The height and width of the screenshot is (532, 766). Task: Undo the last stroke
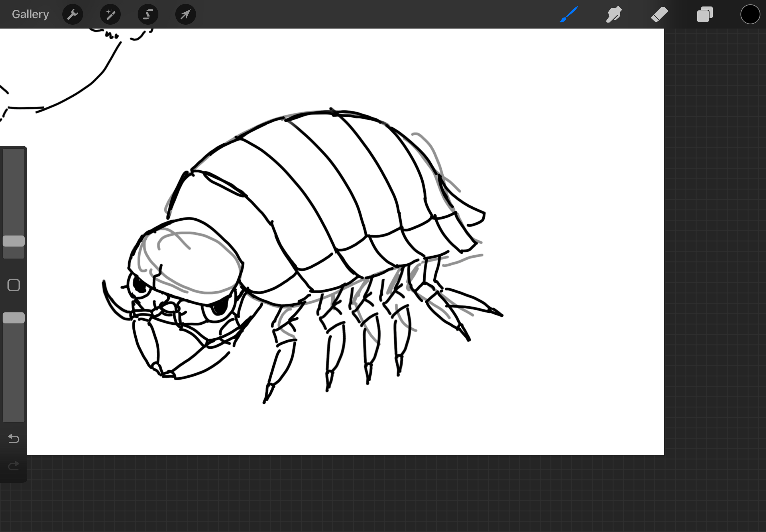coord(14,438)
